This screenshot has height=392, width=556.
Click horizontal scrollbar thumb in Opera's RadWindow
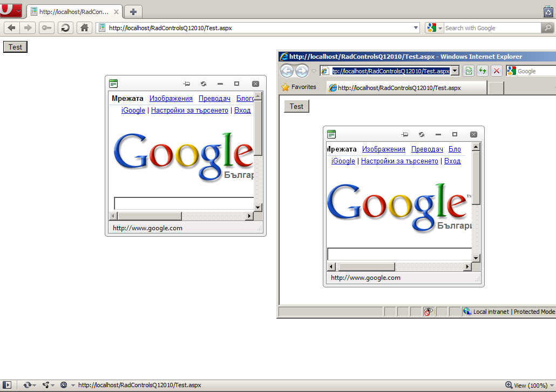click(x=150, y=216)
